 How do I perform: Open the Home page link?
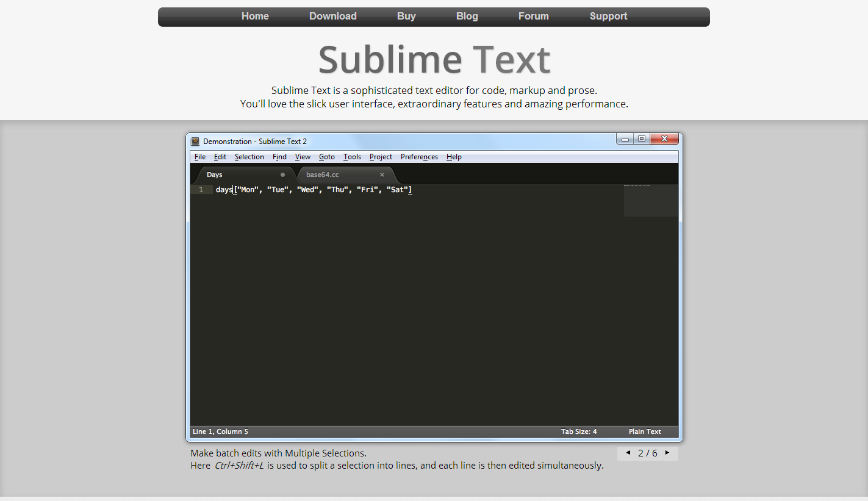tap(255, 16)
